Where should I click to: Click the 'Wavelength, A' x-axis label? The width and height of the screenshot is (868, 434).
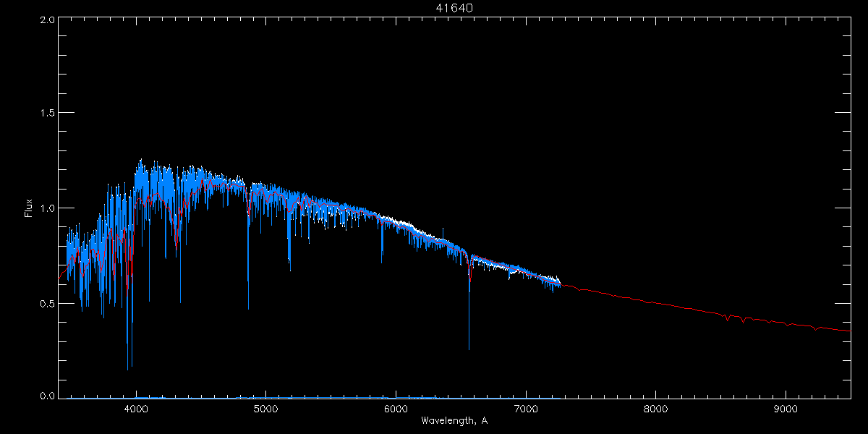click(x=454, y=421)
